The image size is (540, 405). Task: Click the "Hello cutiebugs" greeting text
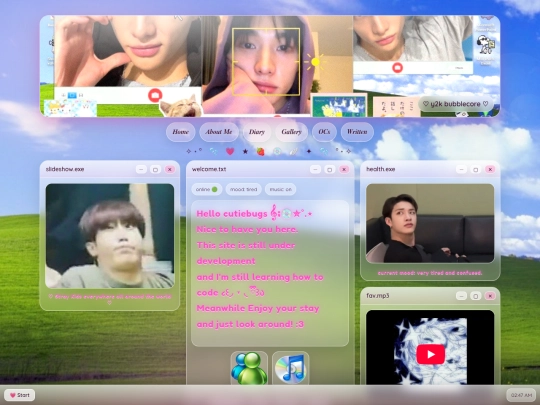231,214
